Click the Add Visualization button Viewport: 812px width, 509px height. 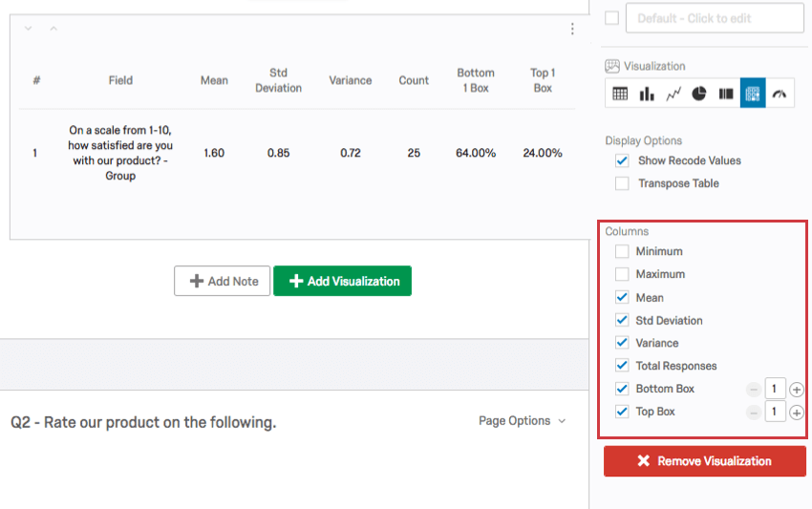click(342, 281)
